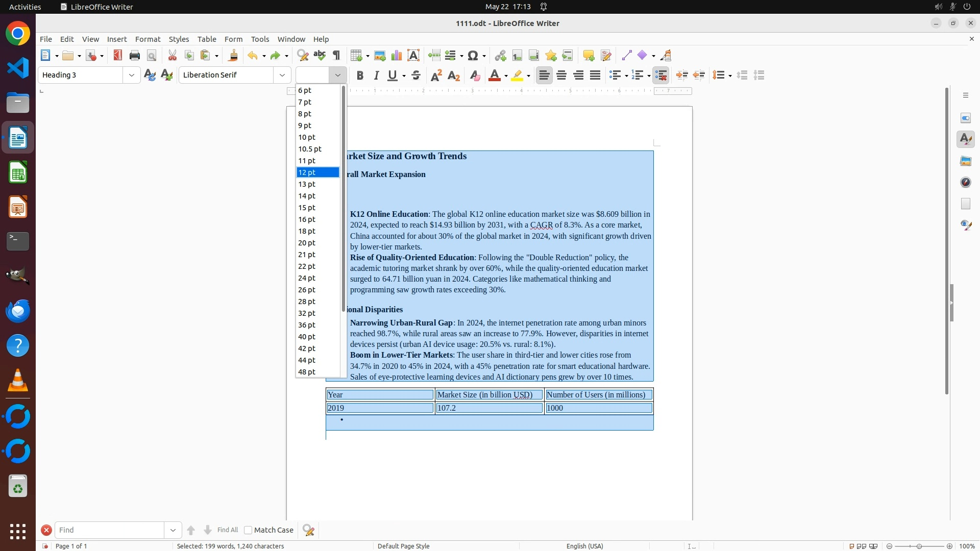Click the Export as PDF icon
Screen dimensions: 980x551
(x=118, y=56)
